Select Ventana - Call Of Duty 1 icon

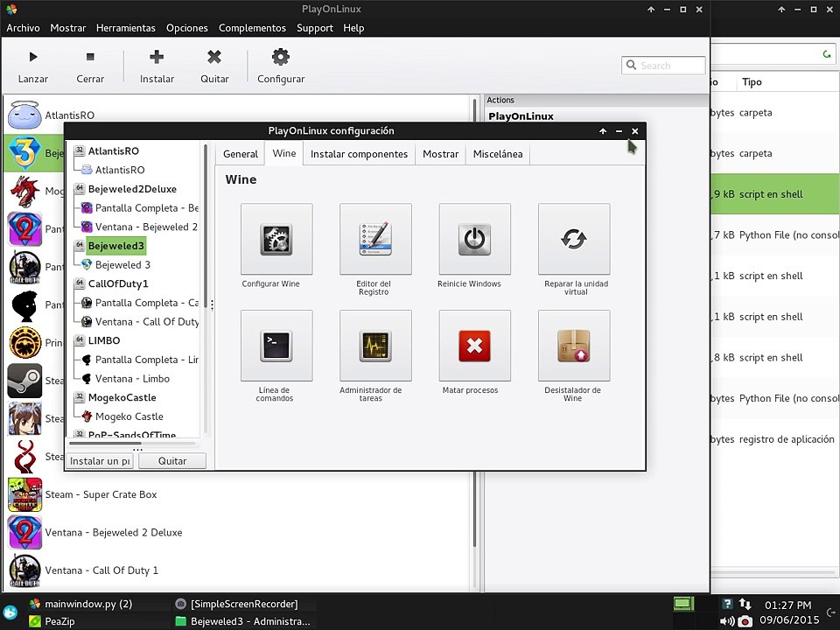[24, 570]
